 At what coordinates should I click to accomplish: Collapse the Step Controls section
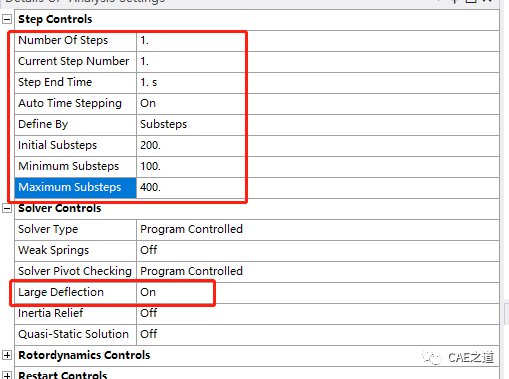click(x=7, y=19)
